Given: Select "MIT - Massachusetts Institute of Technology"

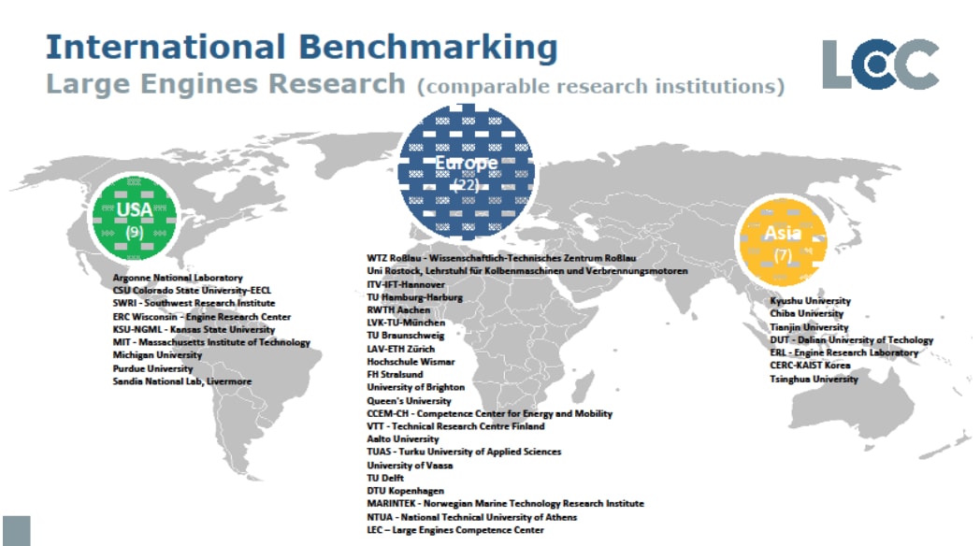Looking at the screenshot, I should (211, 342).
